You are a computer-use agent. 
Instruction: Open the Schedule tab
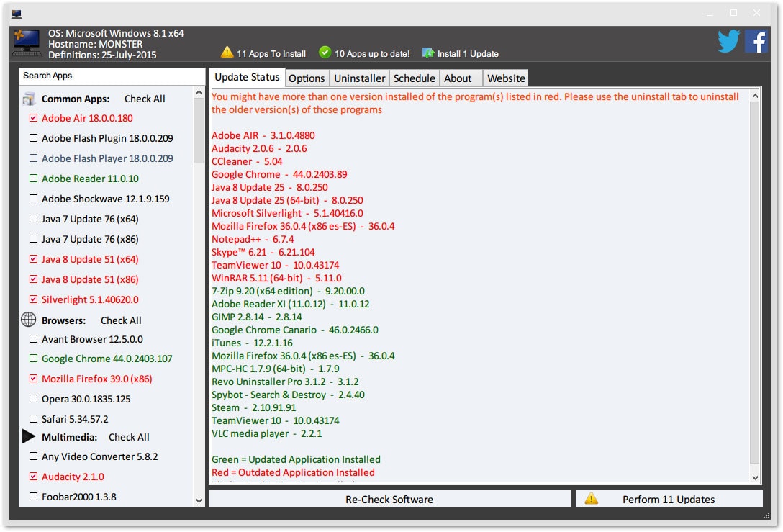(x=414, y=78)
